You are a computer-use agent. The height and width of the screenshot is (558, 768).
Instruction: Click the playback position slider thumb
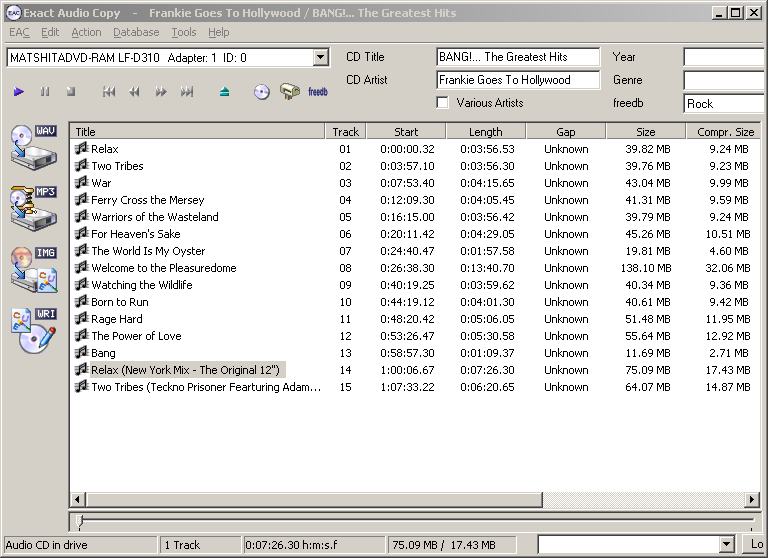[x=80, y=522]
